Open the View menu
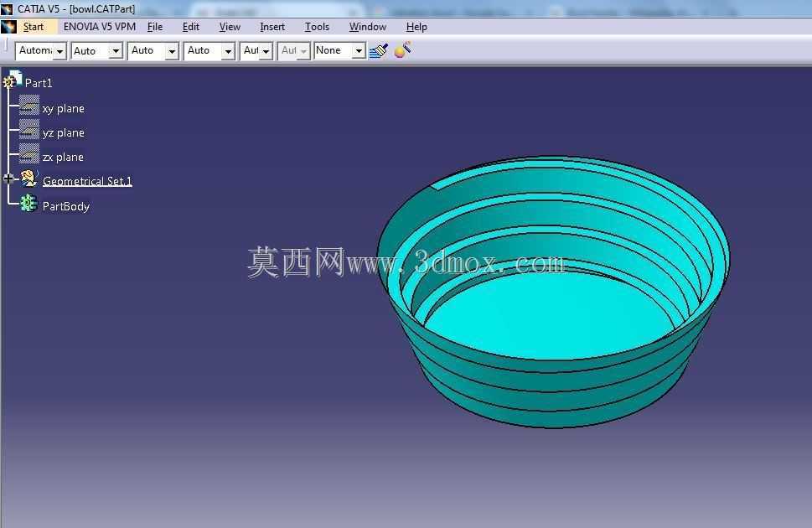This screenshot has height=528, width=812. [x=230, y=27]
